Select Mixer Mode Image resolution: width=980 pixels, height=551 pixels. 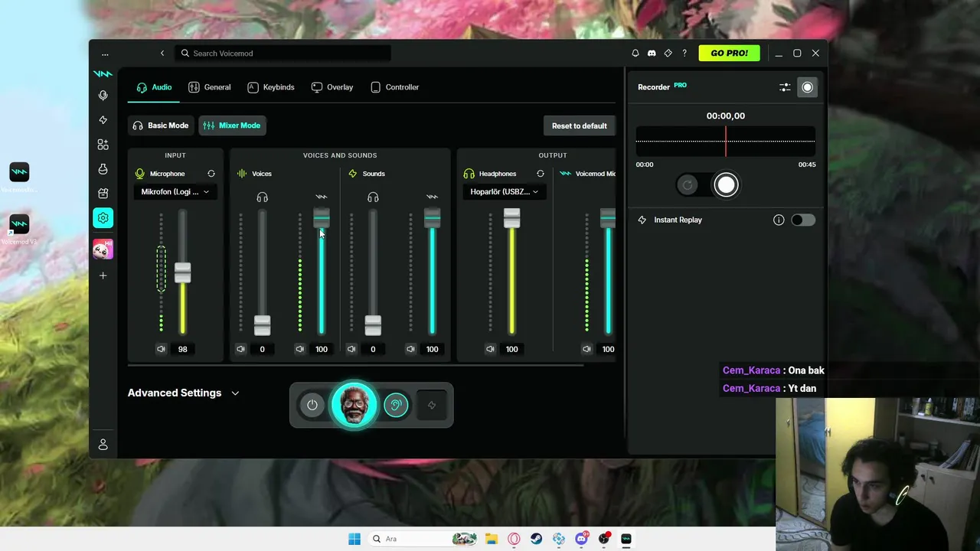232,126
